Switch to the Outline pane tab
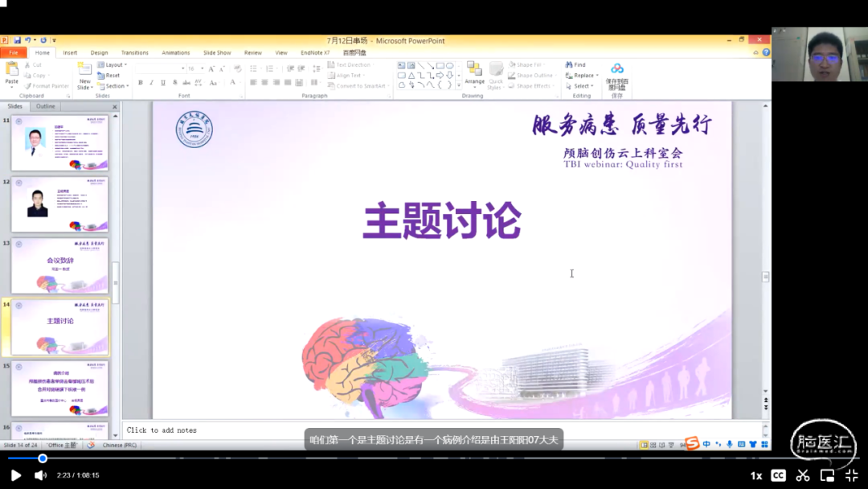Image resolution: width=868 pixels, height=489 pixels. coord(45,106)
